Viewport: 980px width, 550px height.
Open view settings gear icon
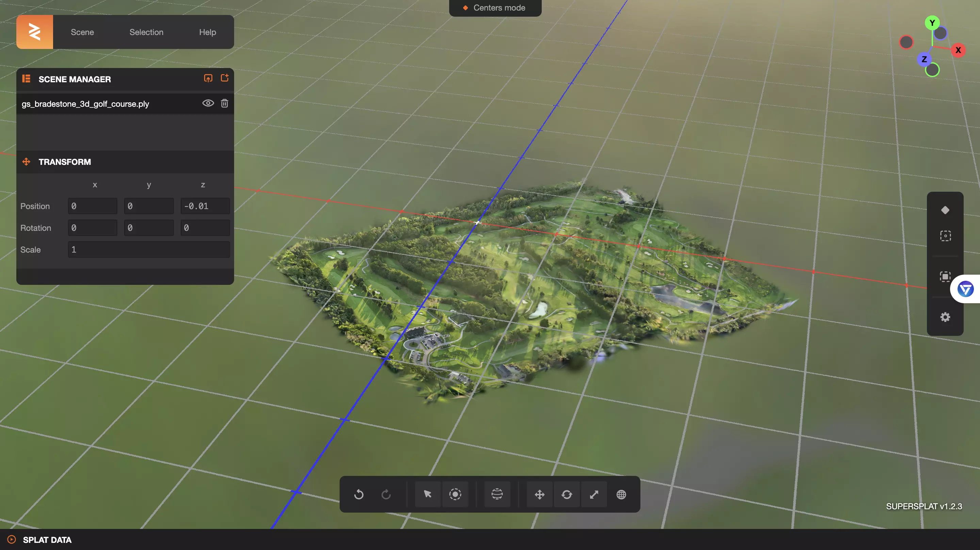[x=945, y=316]
